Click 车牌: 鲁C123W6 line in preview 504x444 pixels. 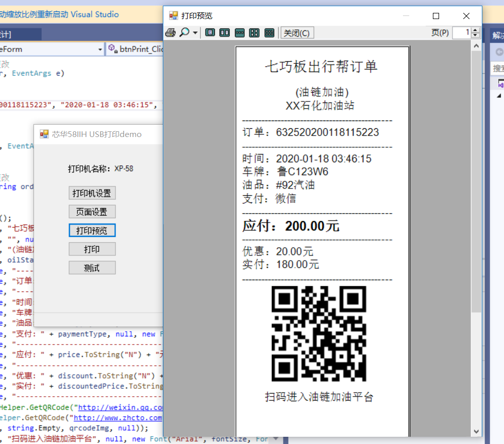tap(285, 172)
